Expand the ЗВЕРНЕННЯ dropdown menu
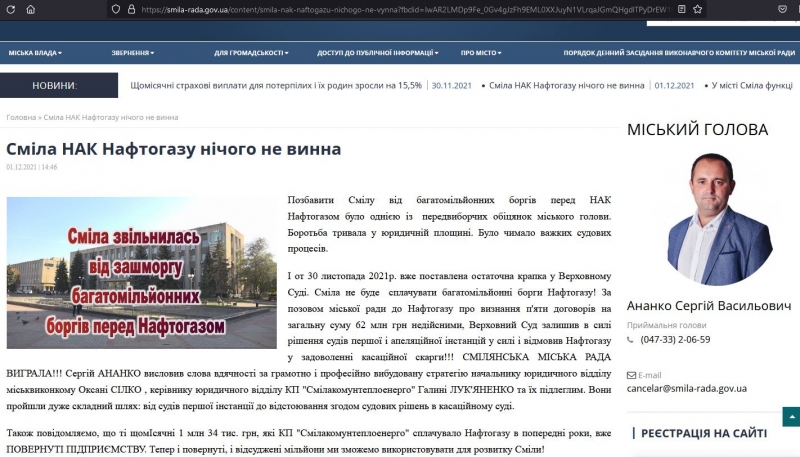The image size is (800, 457). click(x=132, y=52)
